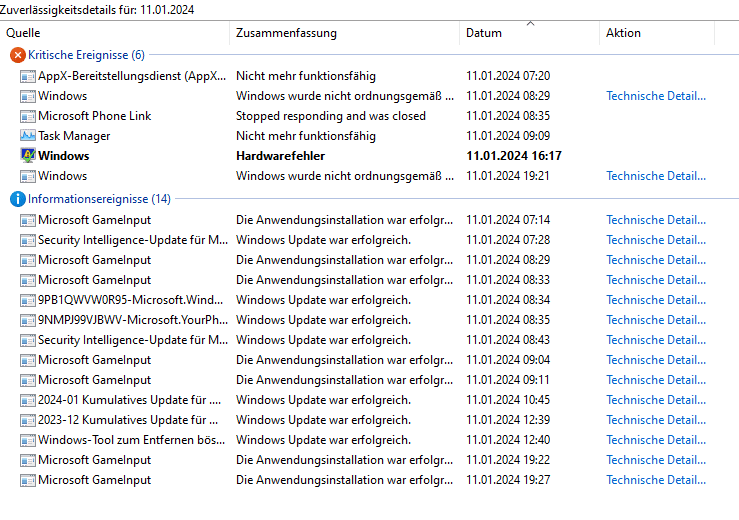
Task: Open Technische Details for GameInput at 08:29
Action: [656, 260]
